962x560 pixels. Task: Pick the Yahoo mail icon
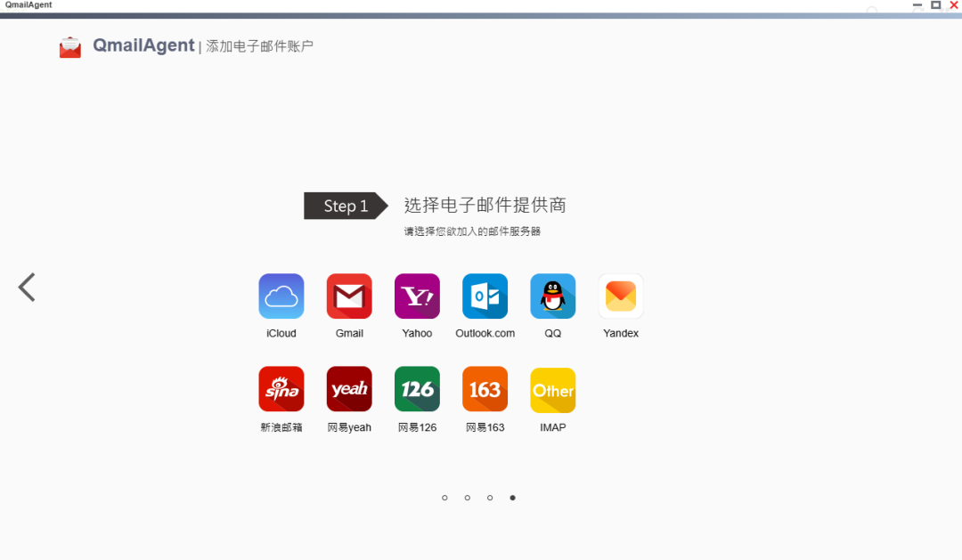[x=417, y=296]
